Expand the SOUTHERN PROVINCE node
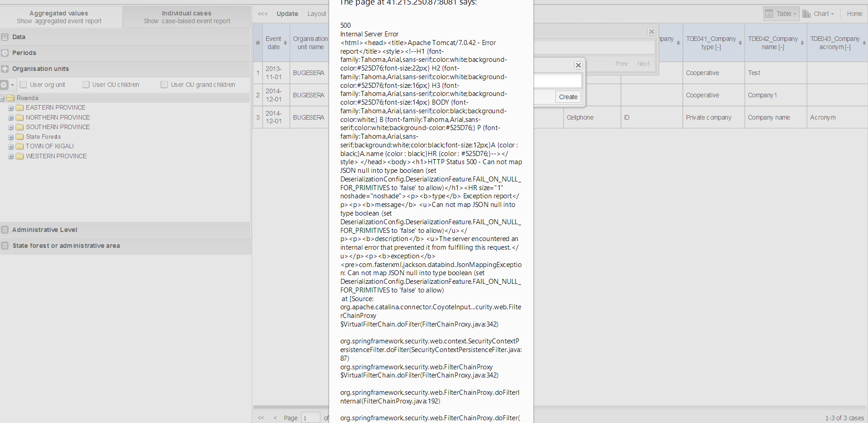The image size is (868, 423). 10,127
